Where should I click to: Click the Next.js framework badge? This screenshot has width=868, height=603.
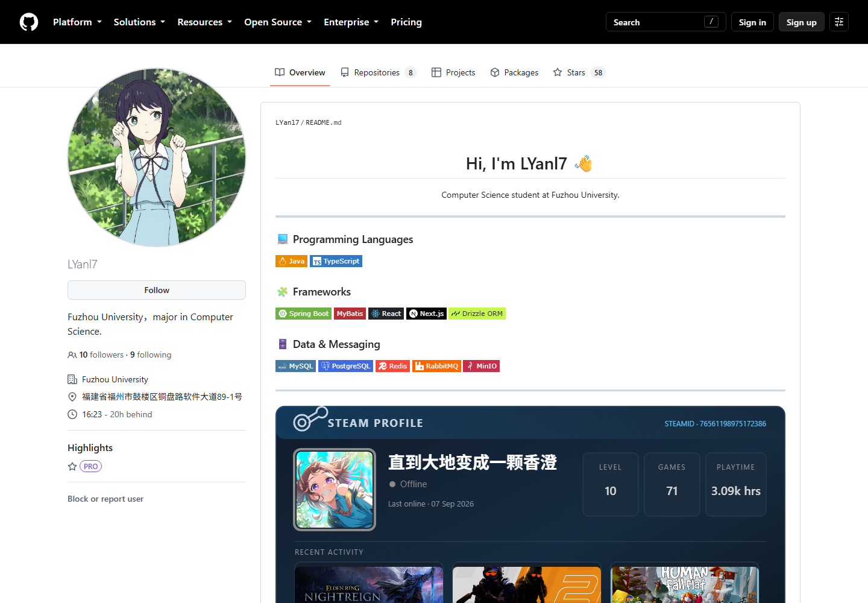426,314
